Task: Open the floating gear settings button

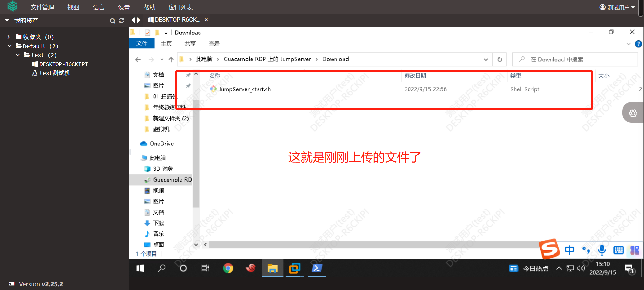Action: pyautogui.click(x=633, y=113)
